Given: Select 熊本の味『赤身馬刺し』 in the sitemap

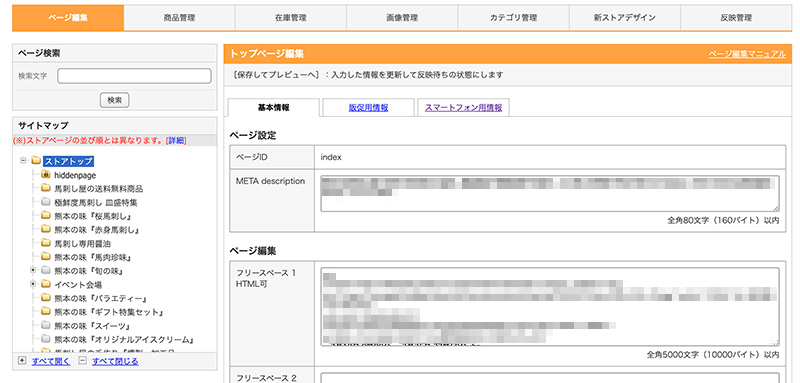Looking at the screenshot, I should pyautogui.click(x=97, y=229).
